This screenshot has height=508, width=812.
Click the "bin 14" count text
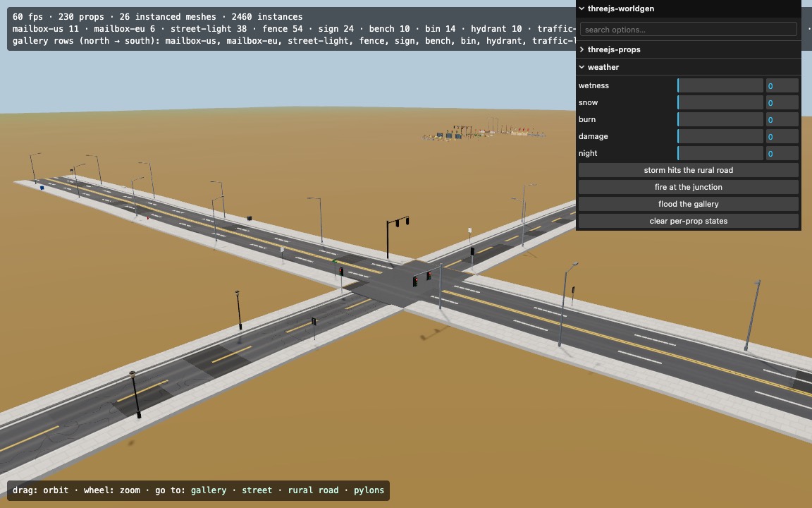click(x=440, y=29)
